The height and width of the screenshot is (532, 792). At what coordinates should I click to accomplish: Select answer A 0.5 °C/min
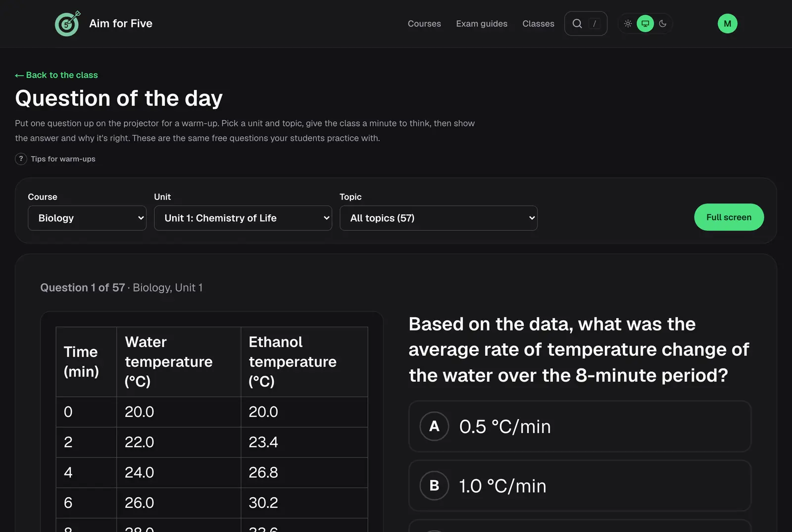580,426
